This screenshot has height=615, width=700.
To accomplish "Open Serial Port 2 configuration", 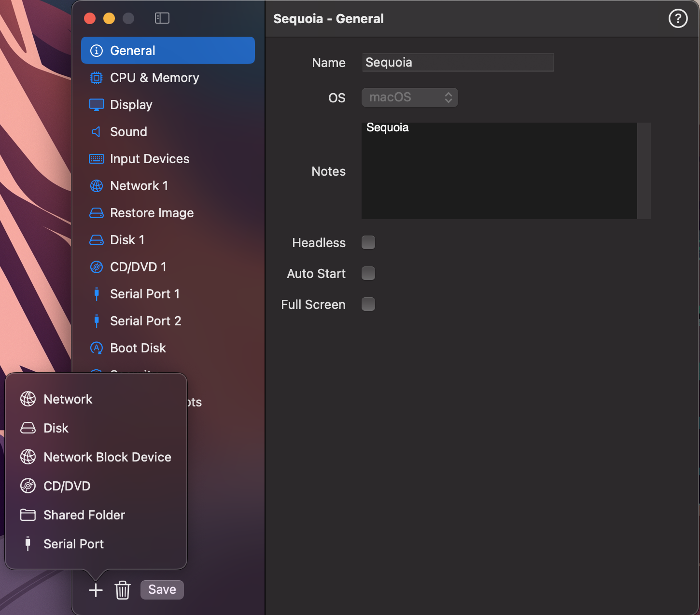I will (146, 321).
